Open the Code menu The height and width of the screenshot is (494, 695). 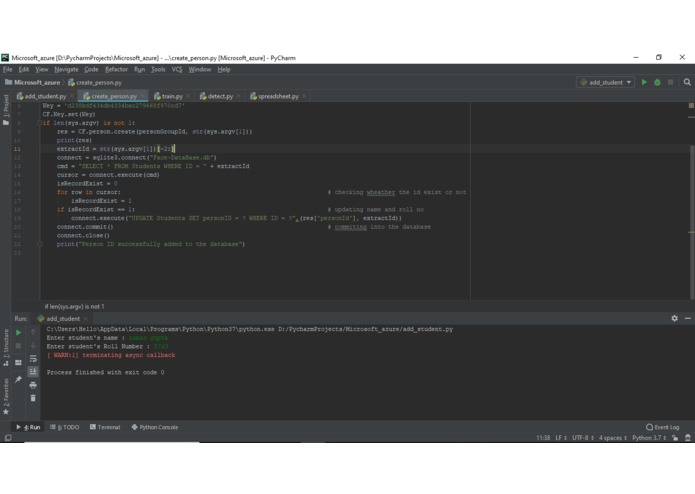pos(91,70)
